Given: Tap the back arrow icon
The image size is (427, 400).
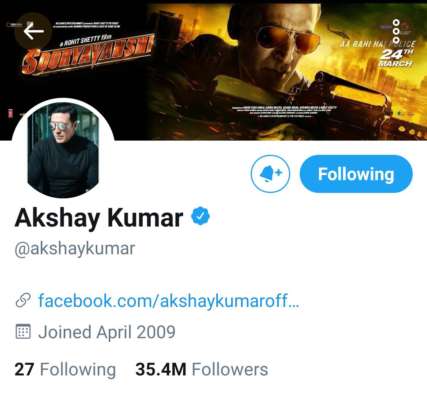Looking at the screenshot, I should [34, 31].
